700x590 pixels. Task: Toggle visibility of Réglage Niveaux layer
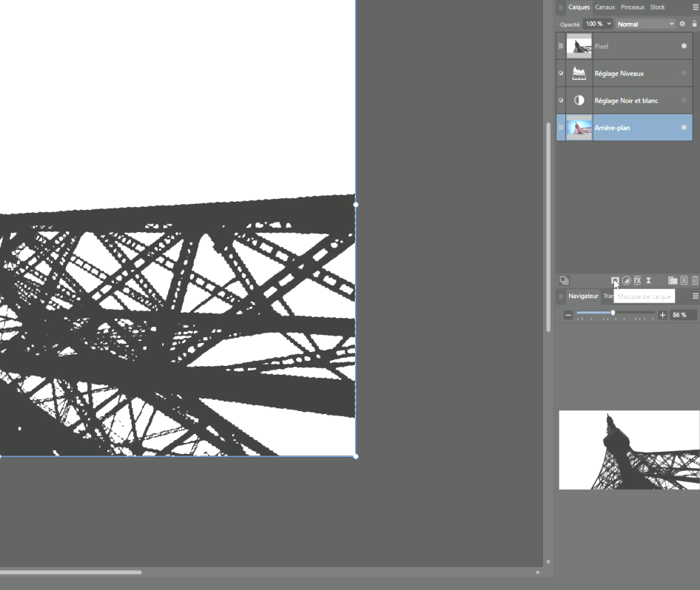coord(684,73)
